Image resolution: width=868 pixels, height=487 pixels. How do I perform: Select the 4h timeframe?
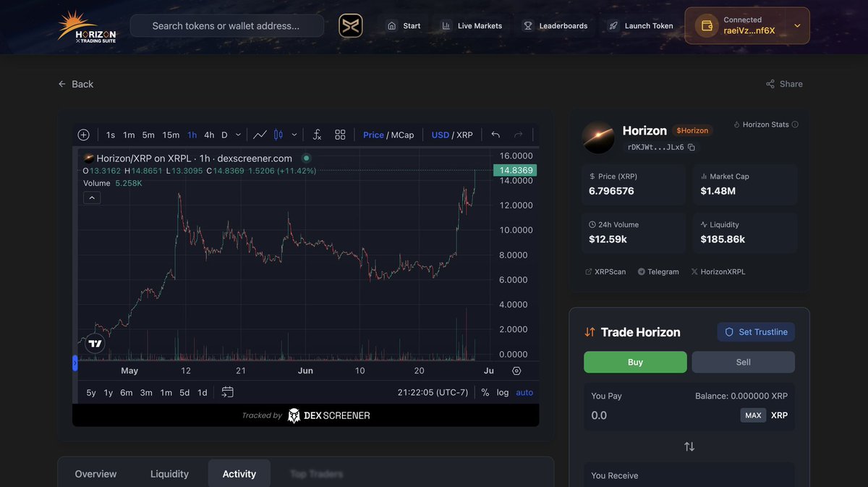[x=209, y=135]
